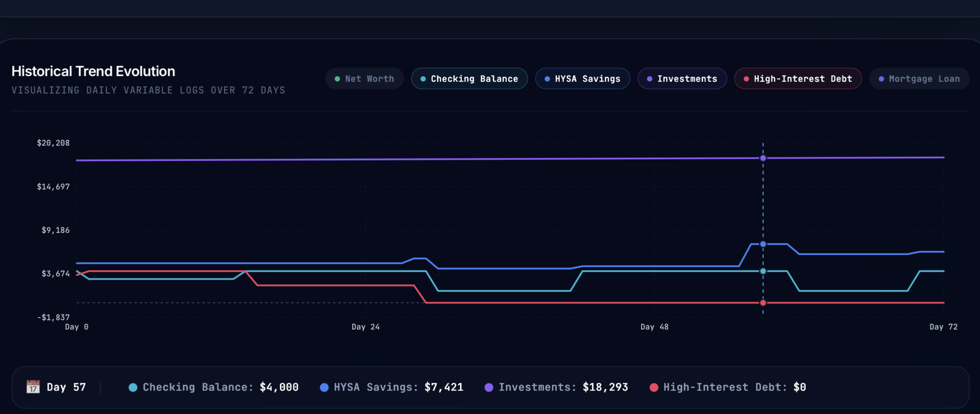Click the 'Day 72' axis label
Viewport: 980px width, 414px height.
[x=943, y=327]
